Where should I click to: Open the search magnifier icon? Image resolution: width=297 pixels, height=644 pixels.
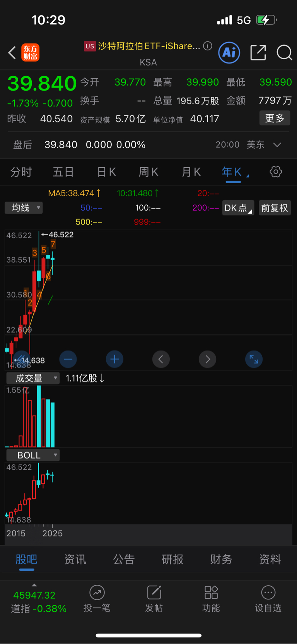click(x=284, y=53)
